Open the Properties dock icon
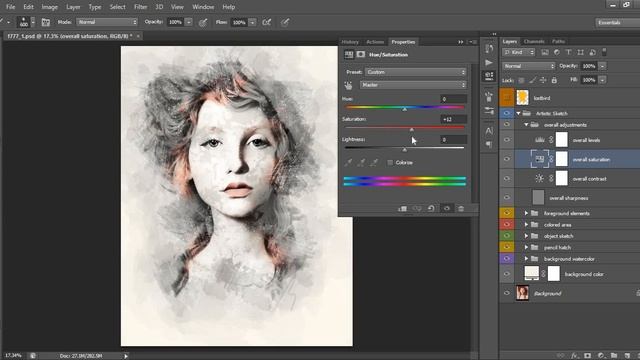640x360 pixels. (489, 76)
